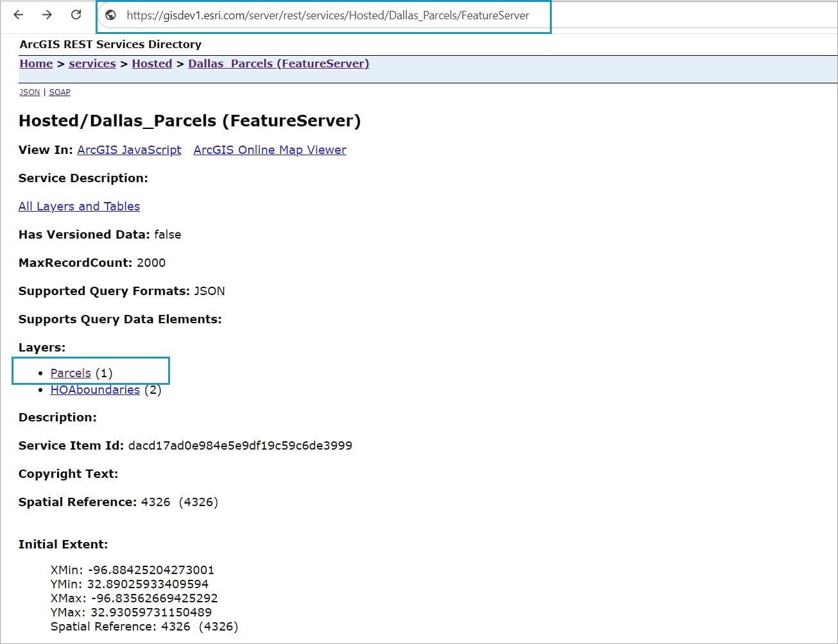Click the Layers label
Screen dimensions: 838x644
tap(42, 348)
